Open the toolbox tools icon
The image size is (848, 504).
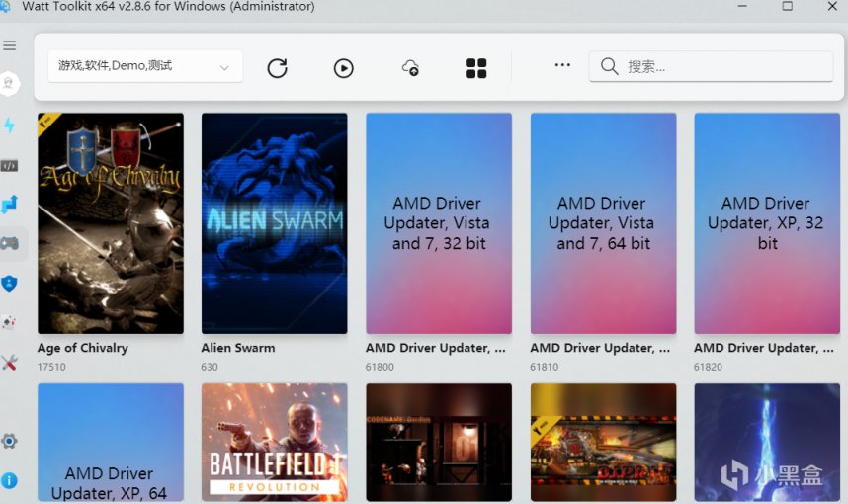pos(9,363)
